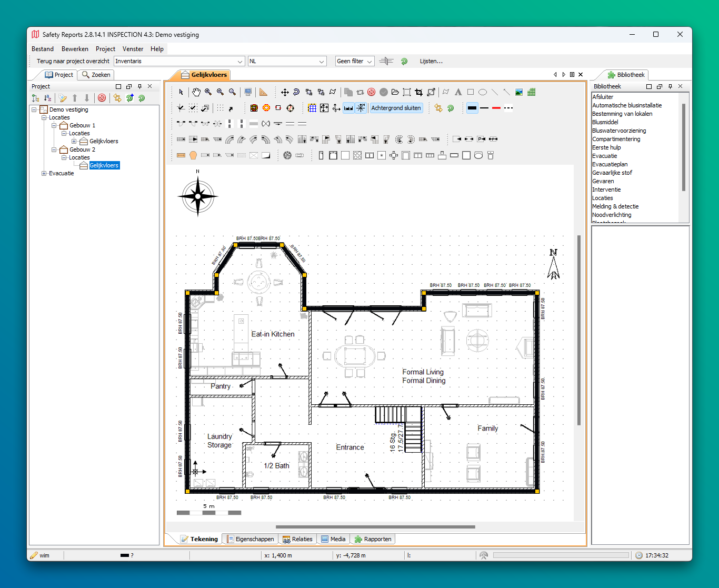Open the Geen filter dropdown
The width and height of the screenshot is (719, 588).
(x=355, y=62)
